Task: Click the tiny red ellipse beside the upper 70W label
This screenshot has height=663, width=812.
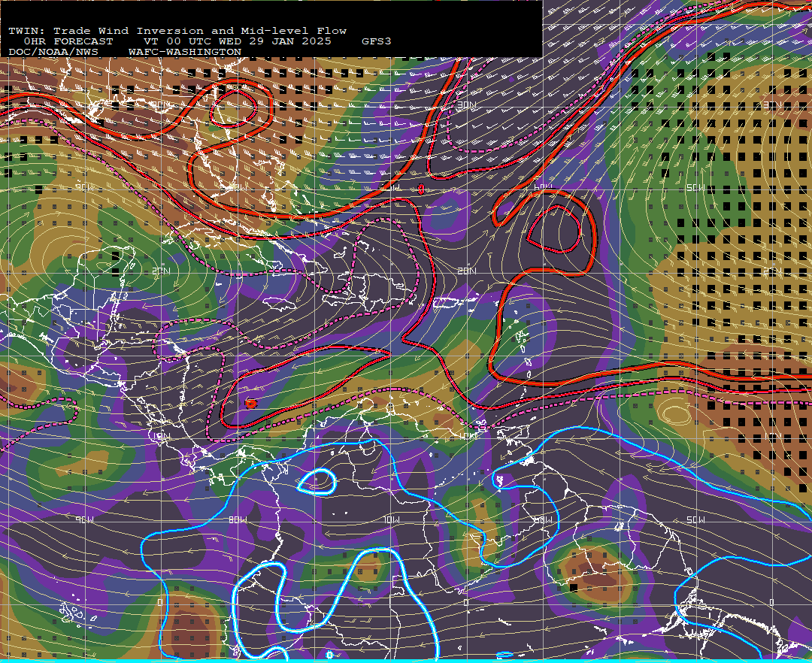Action: pyautogui.click(x=421, y=189)
